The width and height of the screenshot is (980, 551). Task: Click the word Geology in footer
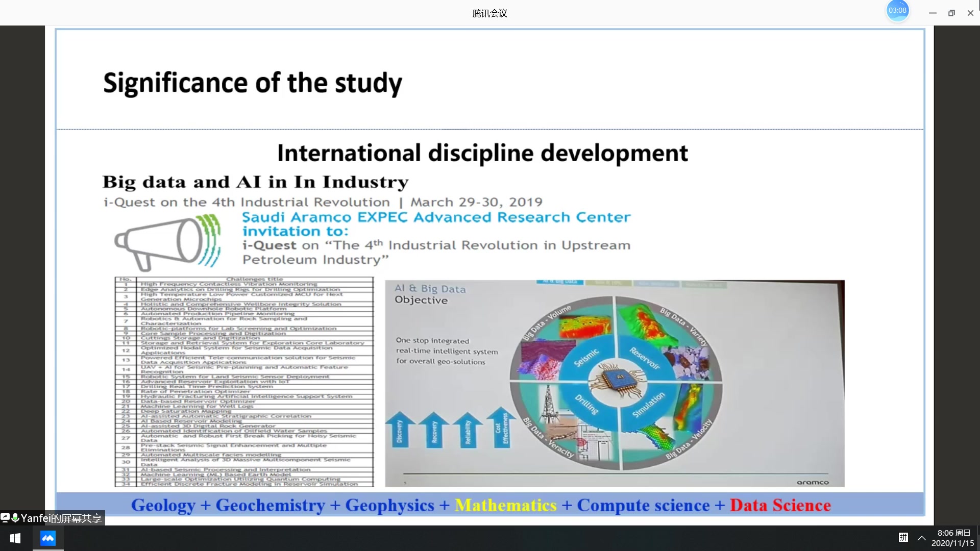(x=163, y=505)
